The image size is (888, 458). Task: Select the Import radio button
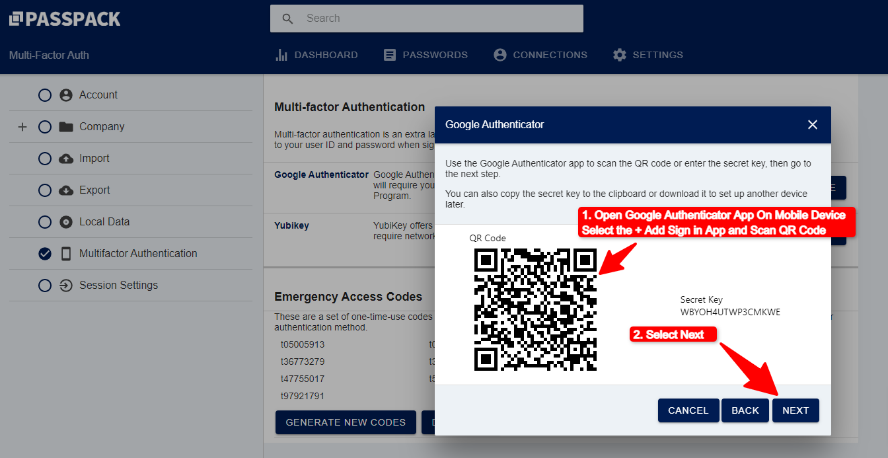[x=45, y=159]
